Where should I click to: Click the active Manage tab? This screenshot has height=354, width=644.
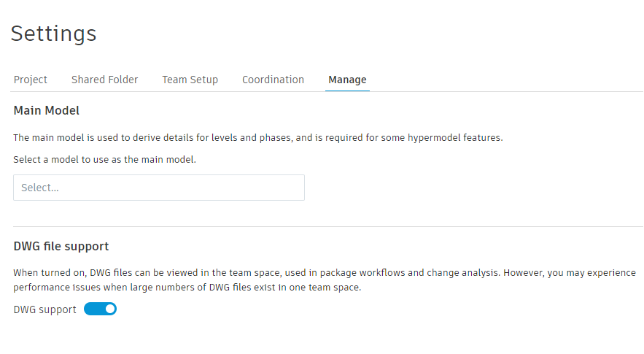[x=347, y=80]
